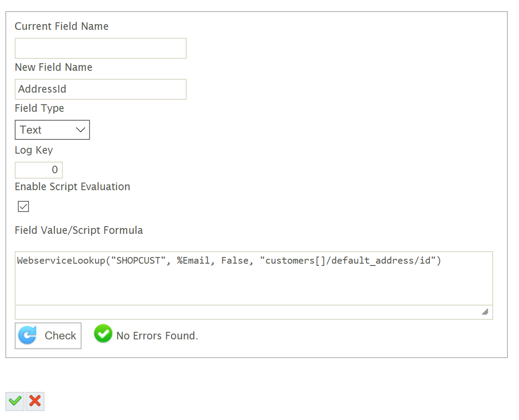
Task: Click the blue refresh arrow on Check
Action: (28, 336)
